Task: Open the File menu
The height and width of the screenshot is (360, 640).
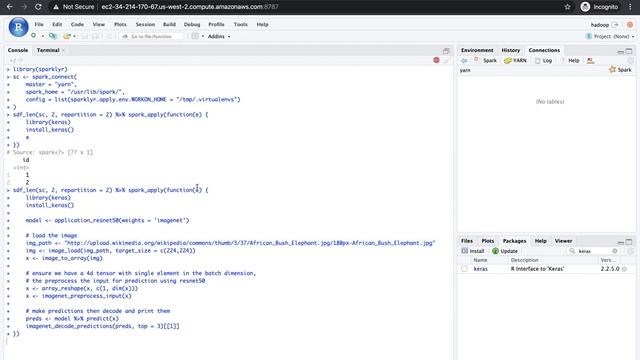Action: tap(39, 24)
